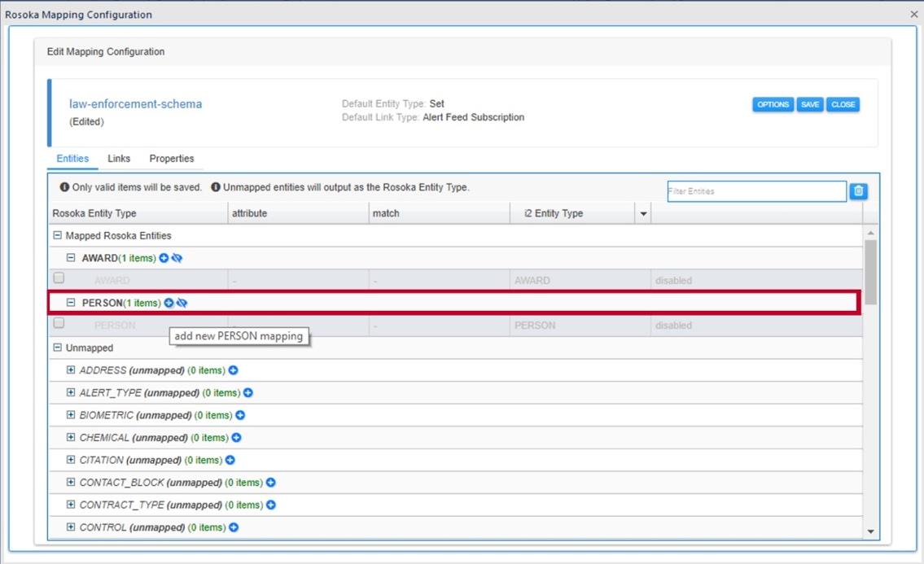
Task: Add mapping for ADDRESS unmapped entity
Action: click(233, 370)
